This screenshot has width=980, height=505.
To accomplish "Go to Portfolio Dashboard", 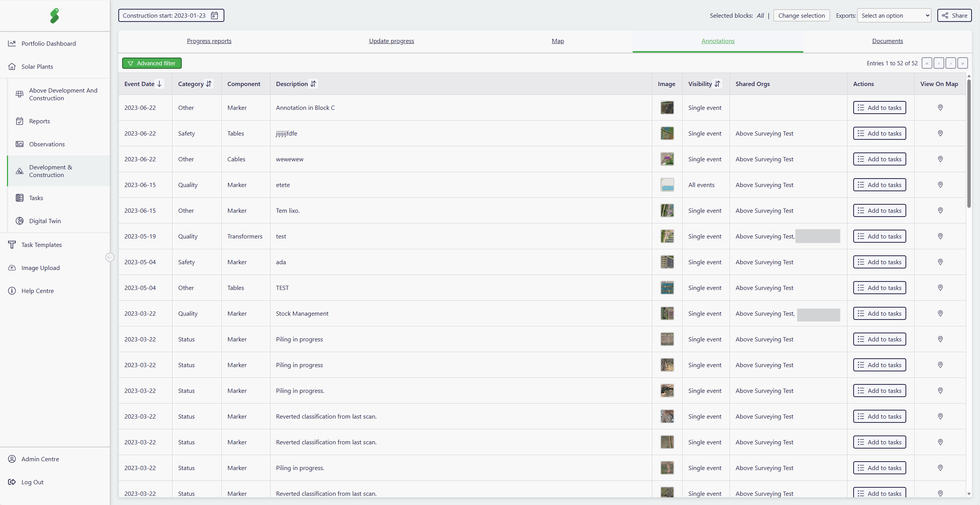I will click(x=48, y=43).
